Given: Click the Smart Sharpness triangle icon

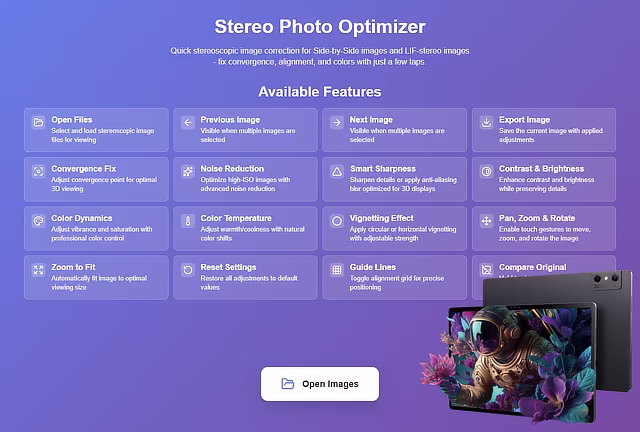Looking at the screenshot, I should click(337, 171).
